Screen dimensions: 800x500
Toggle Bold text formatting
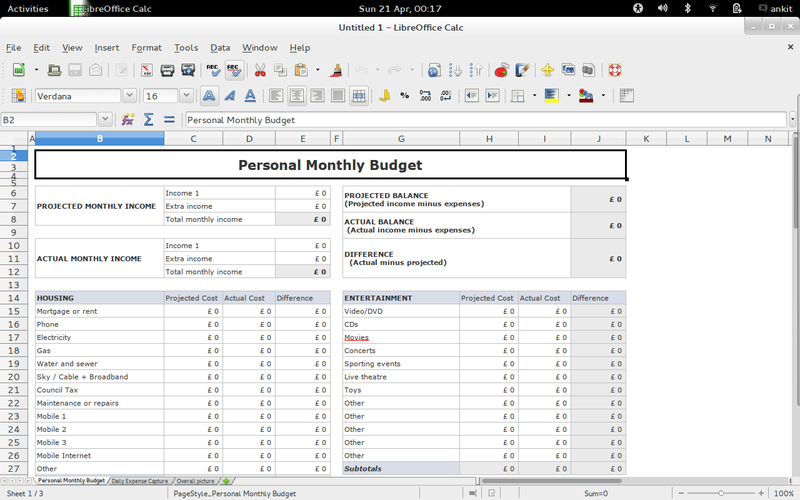(209, 96)
